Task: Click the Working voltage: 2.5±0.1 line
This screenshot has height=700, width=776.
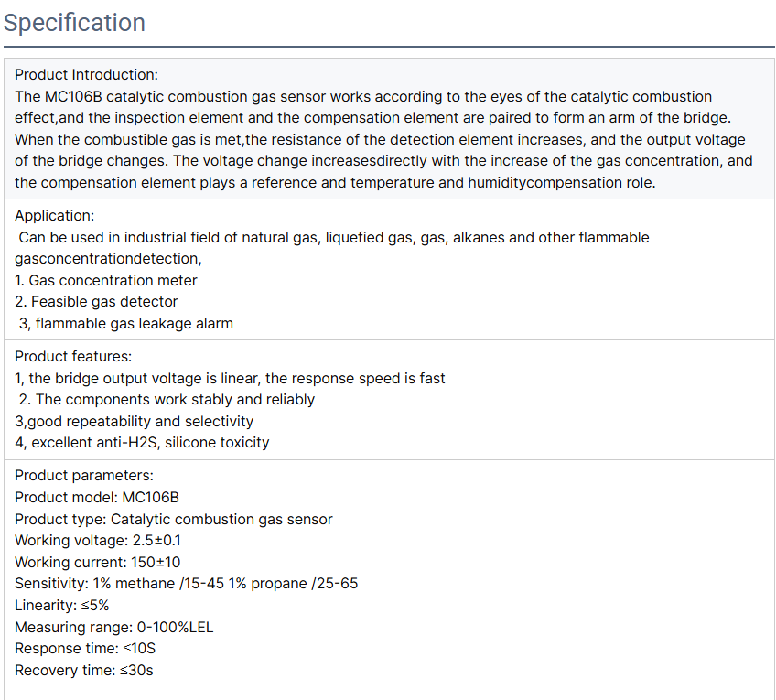Action: click(98, 540)
